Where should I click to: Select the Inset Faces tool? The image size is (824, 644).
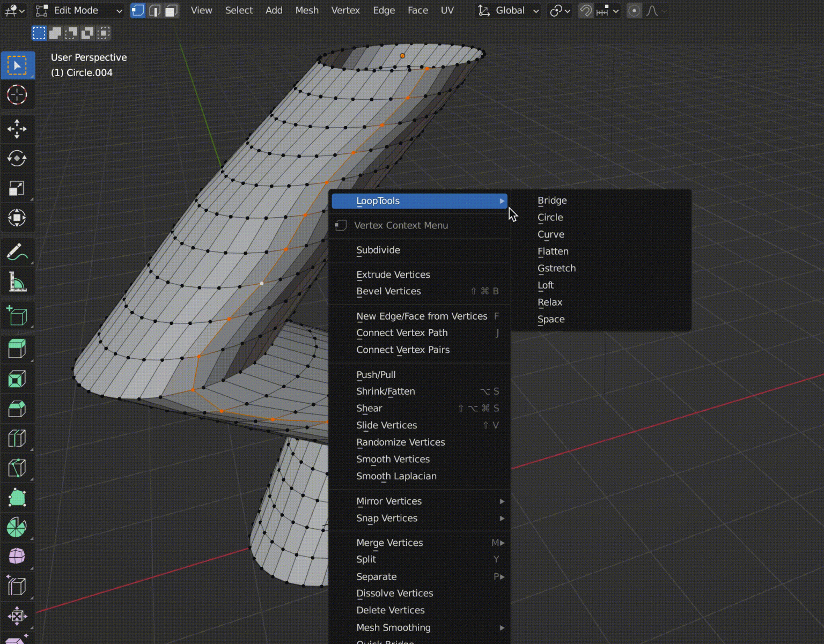pos(18,379)
